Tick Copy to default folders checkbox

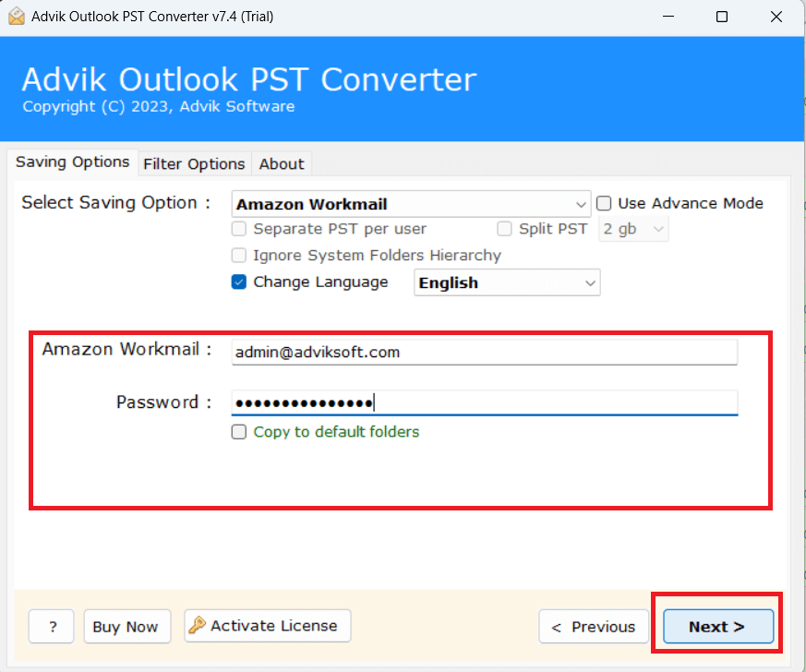tap(239, 432)
